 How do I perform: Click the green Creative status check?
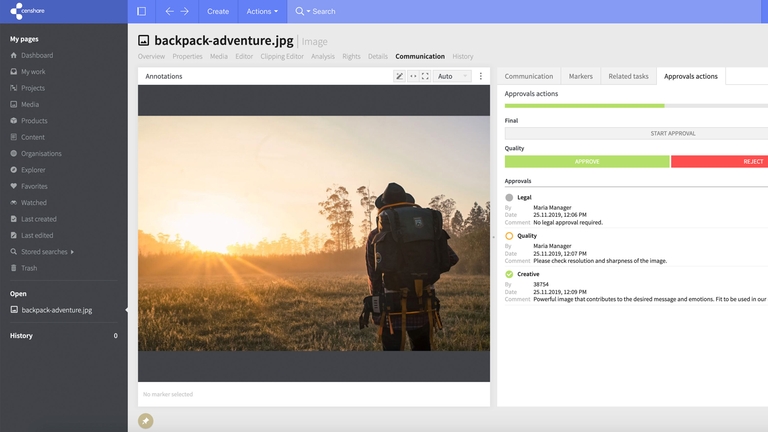pyautogui.click(x=509, y=274)
